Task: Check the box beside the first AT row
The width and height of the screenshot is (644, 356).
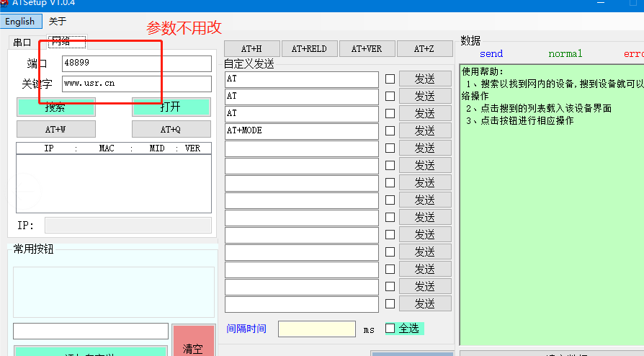Action: (x=390, y=79)
